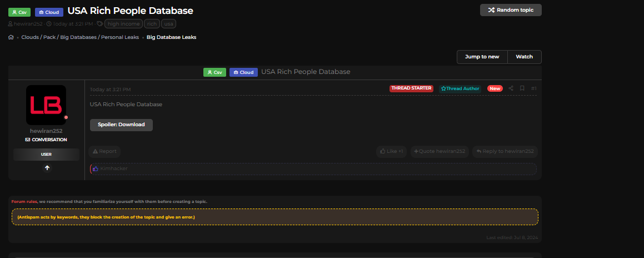
Task: Click the green Csv prefix next to the title
Action: [x=19, y=12]
